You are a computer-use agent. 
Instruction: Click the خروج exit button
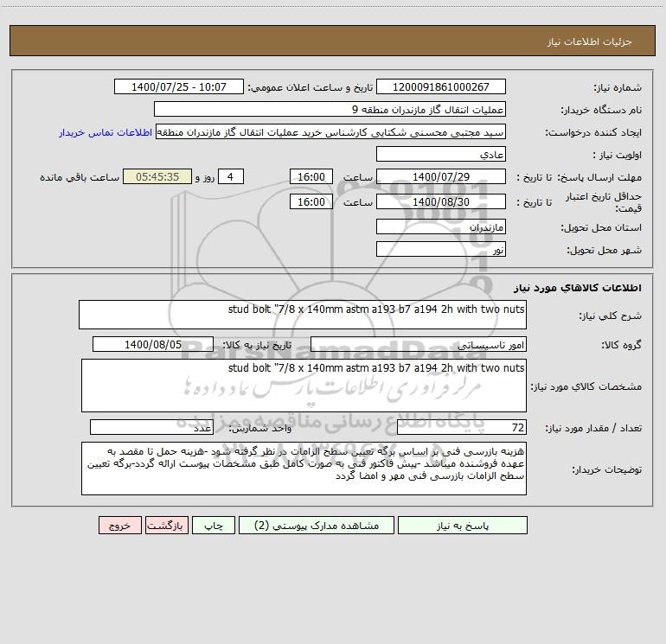[119, 526]
